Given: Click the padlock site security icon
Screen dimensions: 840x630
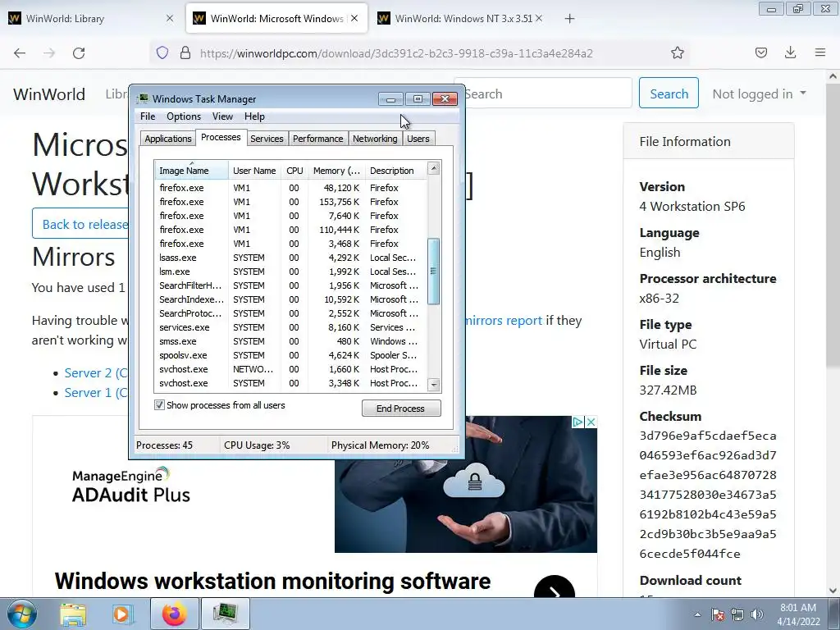Looking at the screenshot, I should (x=185, y=53).
